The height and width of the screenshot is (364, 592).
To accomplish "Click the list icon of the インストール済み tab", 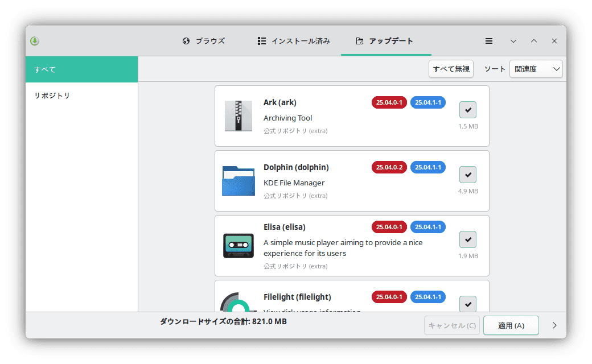I will pos(262,41).
